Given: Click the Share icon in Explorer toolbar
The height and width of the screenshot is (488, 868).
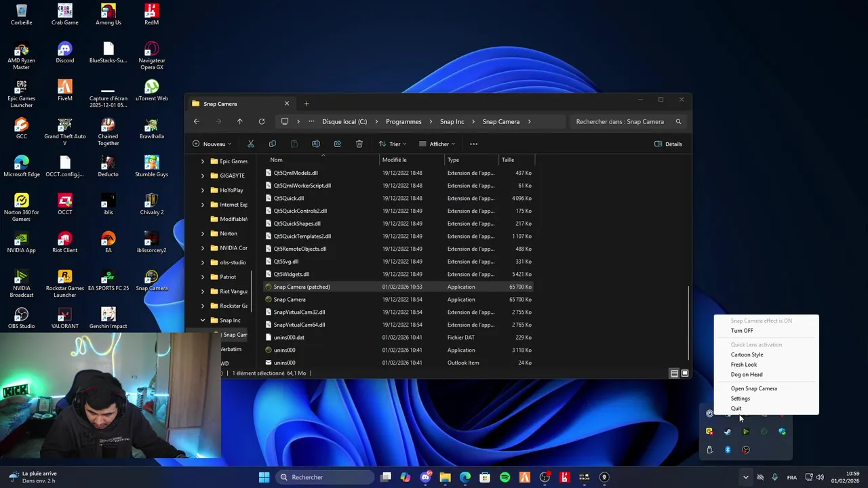Looking at the screenshot, I should 338,144.
